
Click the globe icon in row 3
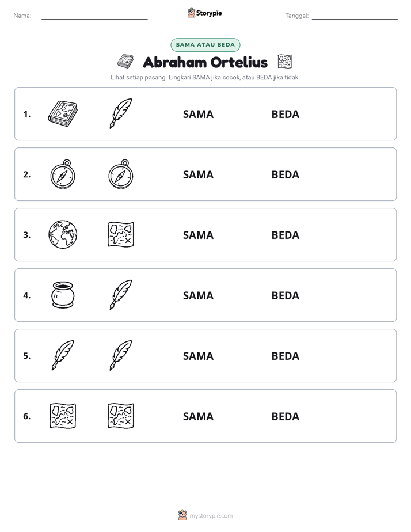tap(63, 234)
